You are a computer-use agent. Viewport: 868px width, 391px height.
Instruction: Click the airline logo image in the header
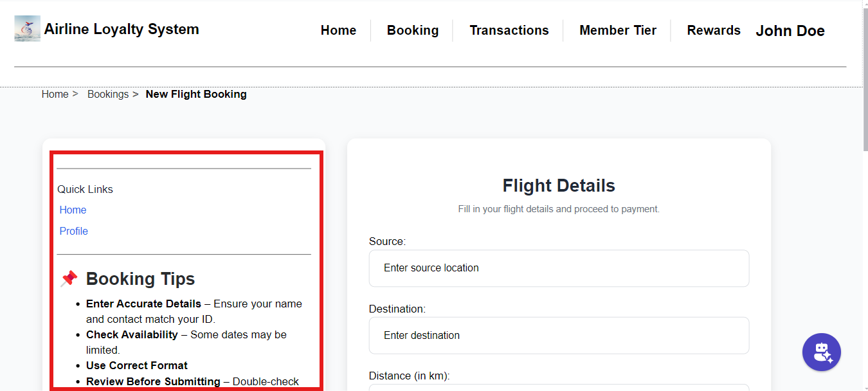[x=27, y=29]
